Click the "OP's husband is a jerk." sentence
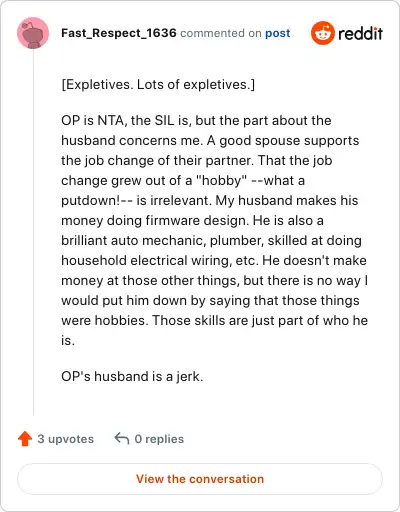Viewport: 400px width, 512px height. coord(132,377)
